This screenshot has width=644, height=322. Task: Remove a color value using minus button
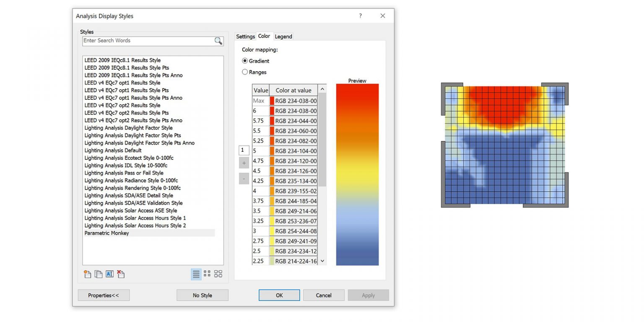pos(244,178)
